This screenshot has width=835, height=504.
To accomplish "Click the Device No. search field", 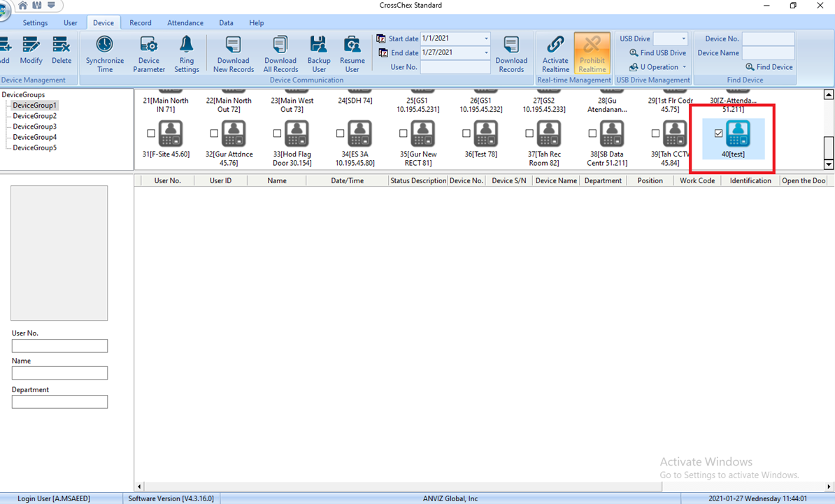I will coord(768,39).
